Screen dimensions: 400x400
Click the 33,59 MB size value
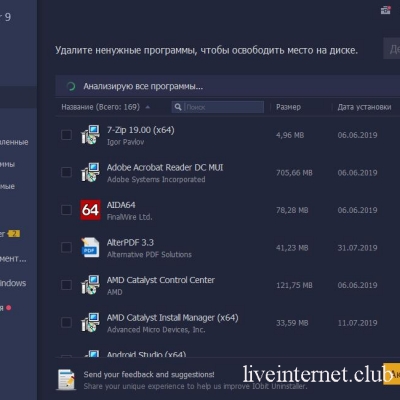click(x=292, y=323)
